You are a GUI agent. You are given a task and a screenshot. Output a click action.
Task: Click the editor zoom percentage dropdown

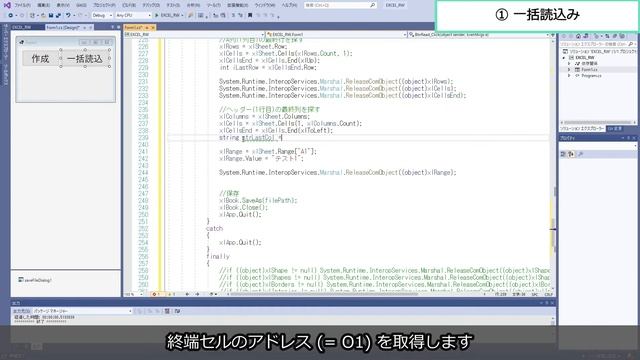tap(134, 294)
